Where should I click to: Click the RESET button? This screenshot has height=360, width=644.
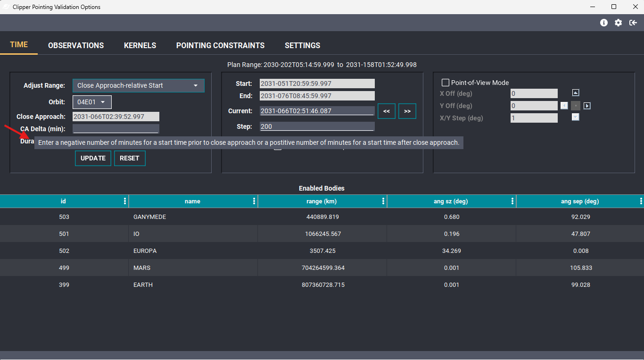[130, 158]
